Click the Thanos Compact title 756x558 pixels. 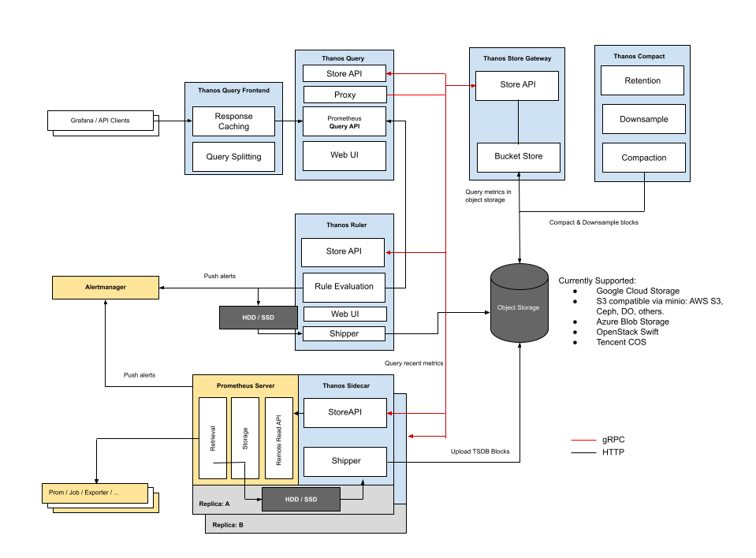639,57
